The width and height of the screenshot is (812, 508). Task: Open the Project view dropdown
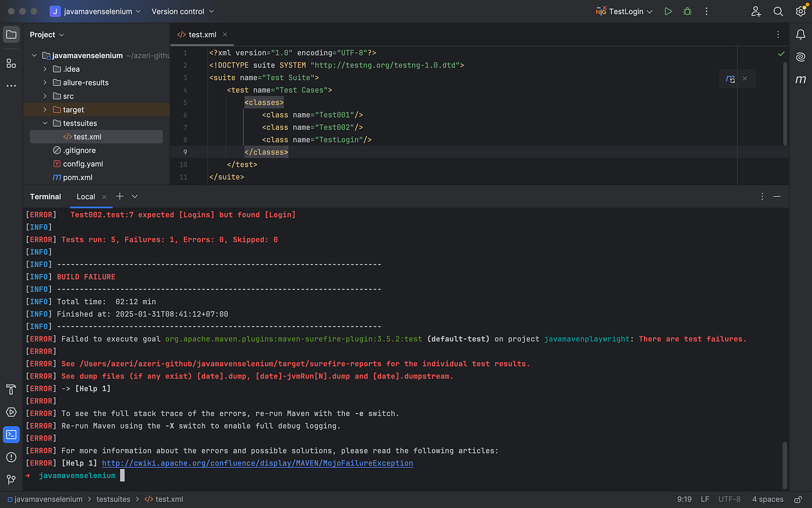click(47, 35)
